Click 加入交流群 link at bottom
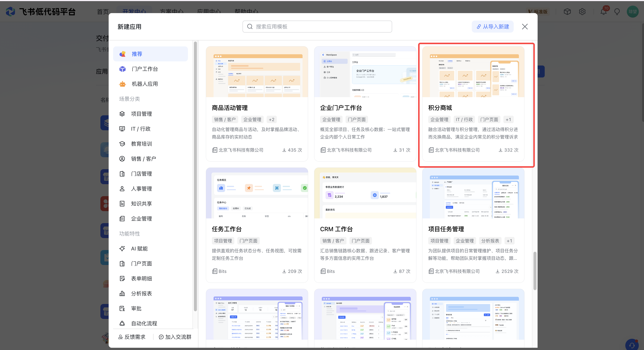Screen dimensions: 644x350 tap(175, 337)
